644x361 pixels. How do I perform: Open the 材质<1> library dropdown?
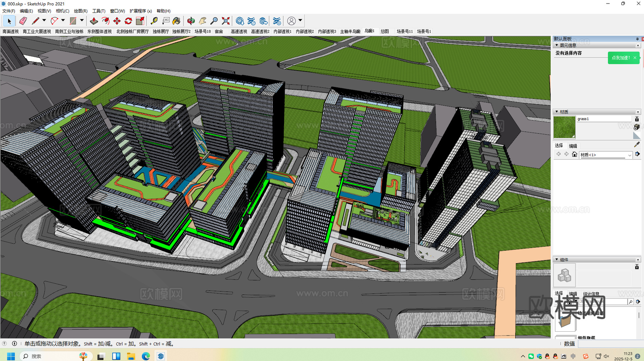pos(629,155)
